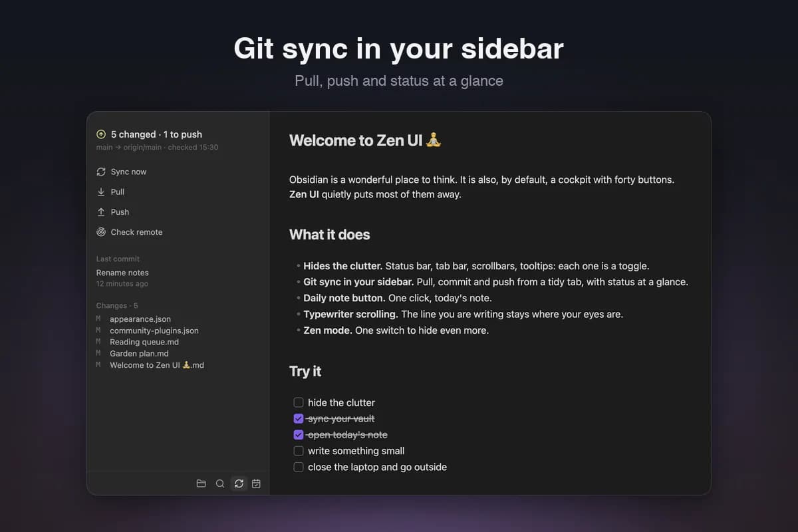The height and width of the screenshot is (532, 798).
Task: Click the Push upload arrow icon
Action: point(101,211)
